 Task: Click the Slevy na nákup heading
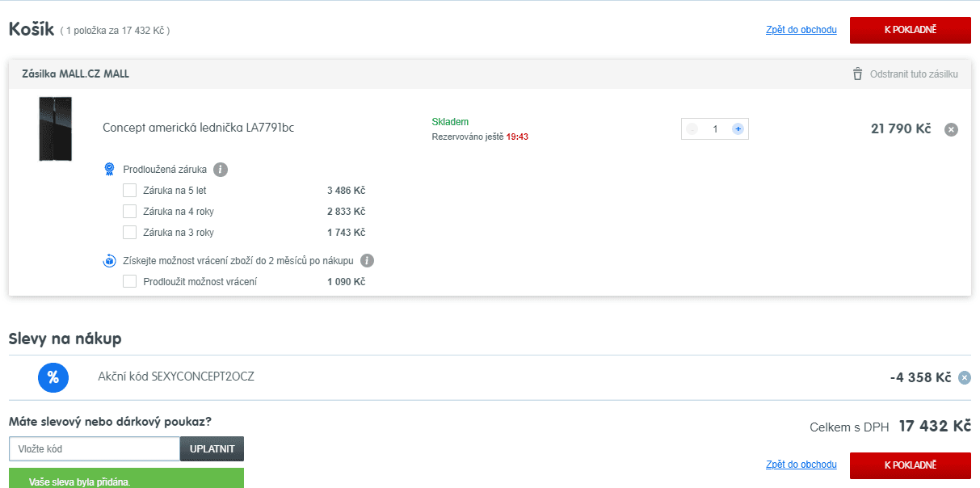[65, 339]
